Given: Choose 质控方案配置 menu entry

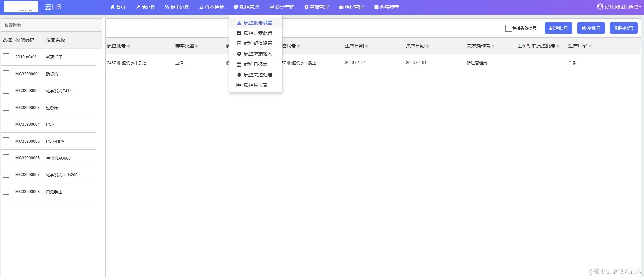Looking at the screenshot, I should [x=256, y=33].
